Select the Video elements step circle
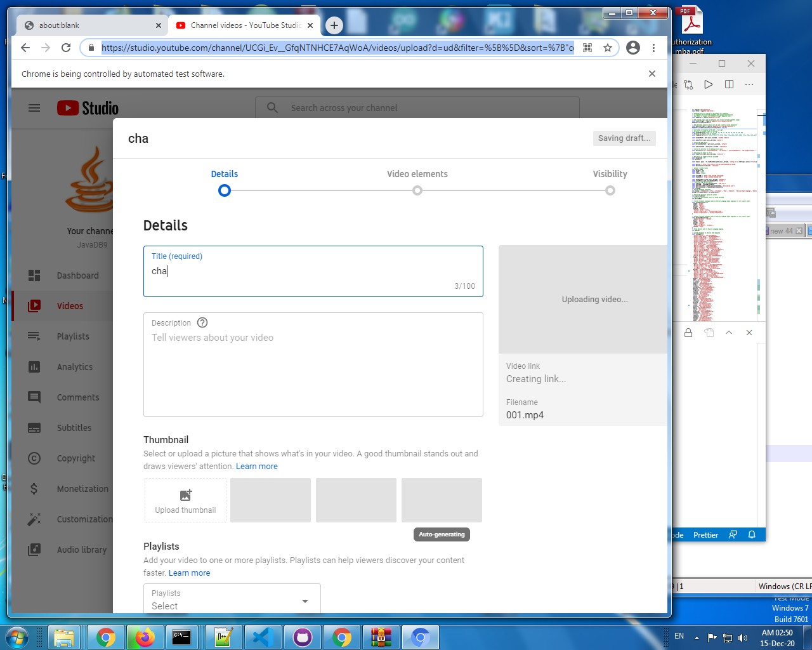Viewport: 812px width, 650px height. pyautogui.click(x=417, y=190)
